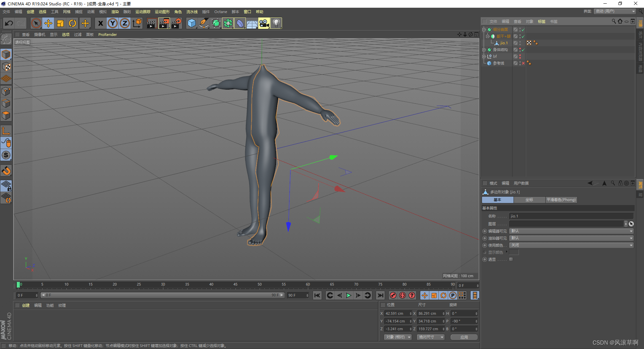Select the Move tool in the toolbar

tap(48, 23)
